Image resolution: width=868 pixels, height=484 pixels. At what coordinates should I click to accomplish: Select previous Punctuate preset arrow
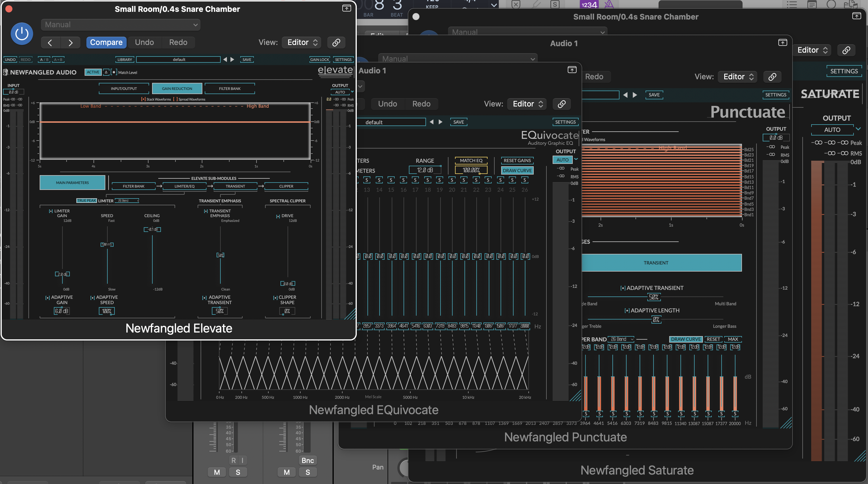625,95
